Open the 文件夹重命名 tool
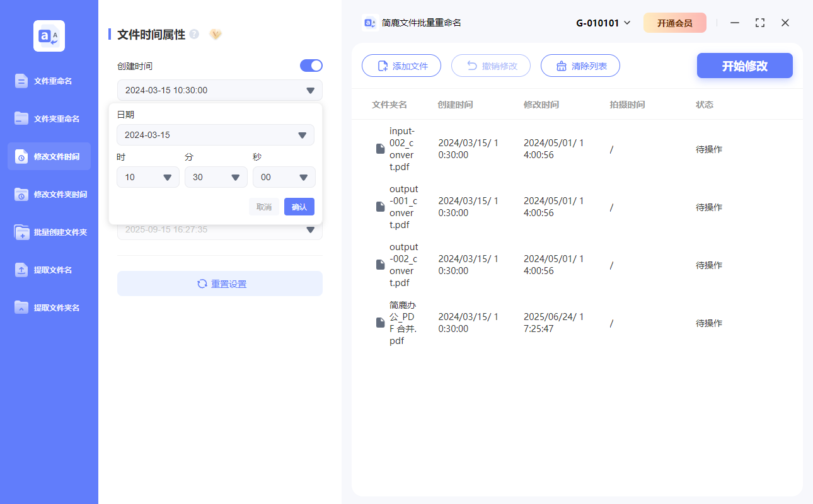The height and width of the screenshot is (504, 813). (x=23, y=118)
